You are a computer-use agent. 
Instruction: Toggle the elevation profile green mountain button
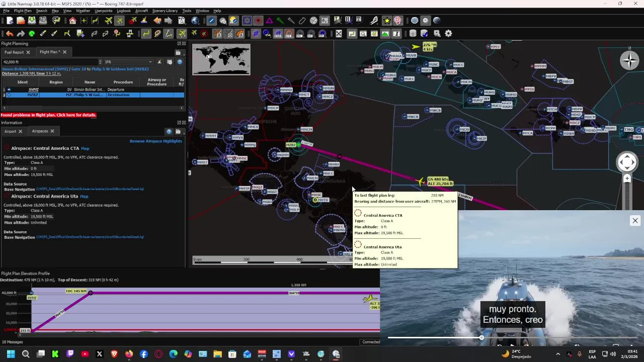(x=385, y=34)
